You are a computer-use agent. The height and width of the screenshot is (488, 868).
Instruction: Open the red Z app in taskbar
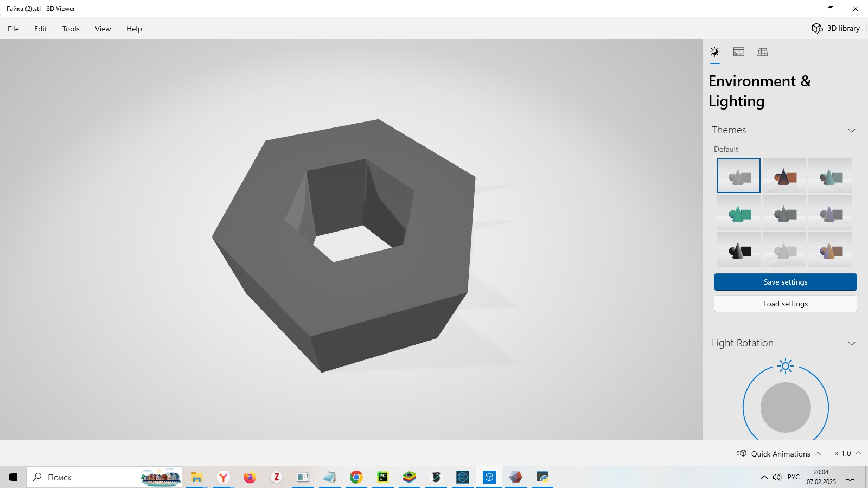click(x=276, y=477)
